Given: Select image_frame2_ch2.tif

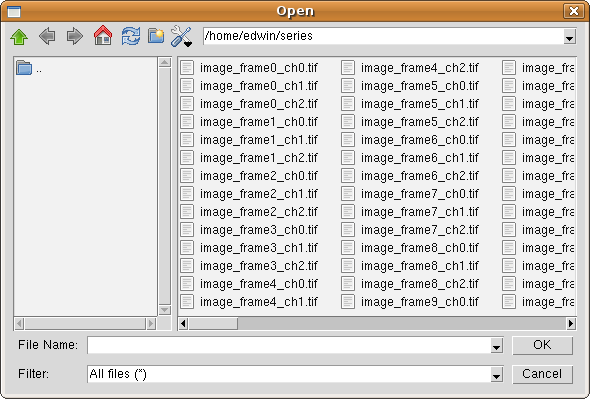Looking at the screenshot, I should pos(259,212).
